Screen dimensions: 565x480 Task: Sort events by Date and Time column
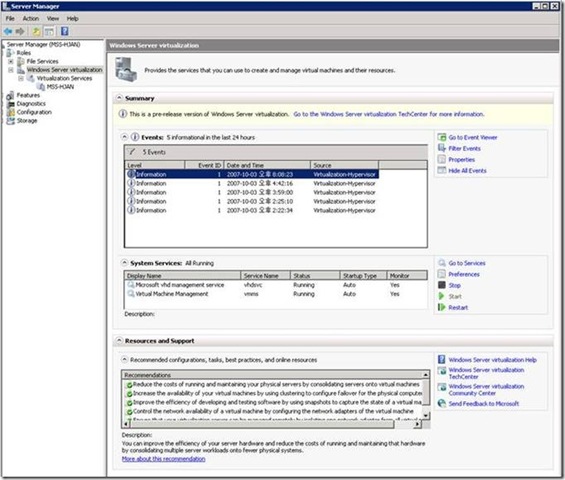click(x=267, y=165)
